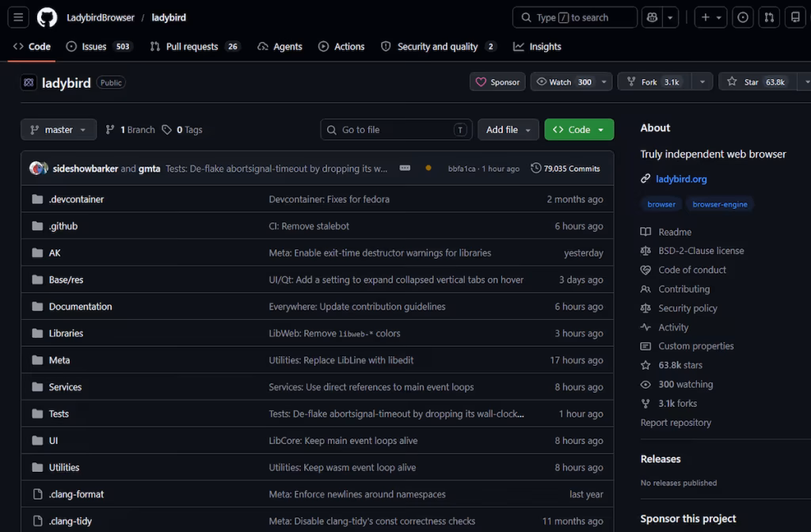The width and height of the screenshot is (811, 532).
Task: Open the Tests folder
Action: [59, 413]
